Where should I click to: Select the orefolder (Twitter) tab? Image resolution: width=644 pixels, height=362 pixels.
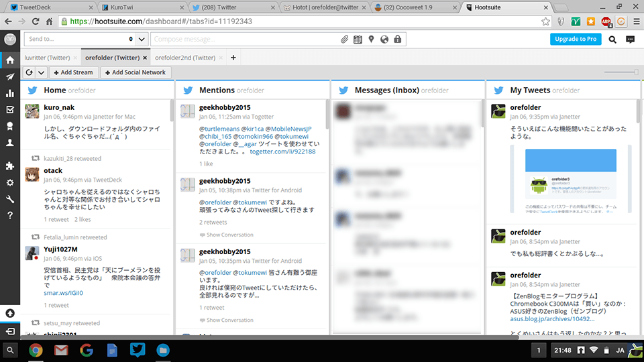point(113,58)
